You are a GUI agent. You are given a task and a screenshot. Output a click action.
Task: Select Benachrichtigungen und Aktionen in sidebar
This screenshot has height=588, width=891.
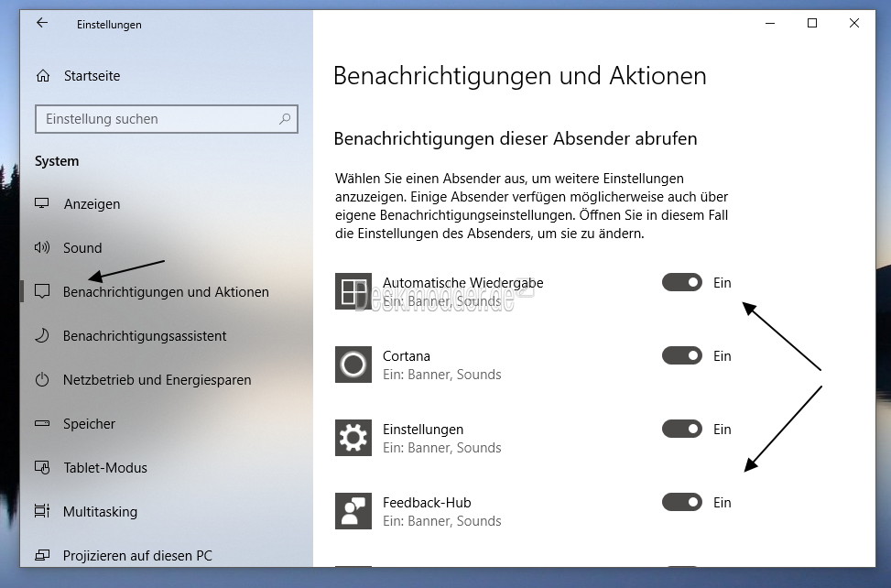coord(166,292)
